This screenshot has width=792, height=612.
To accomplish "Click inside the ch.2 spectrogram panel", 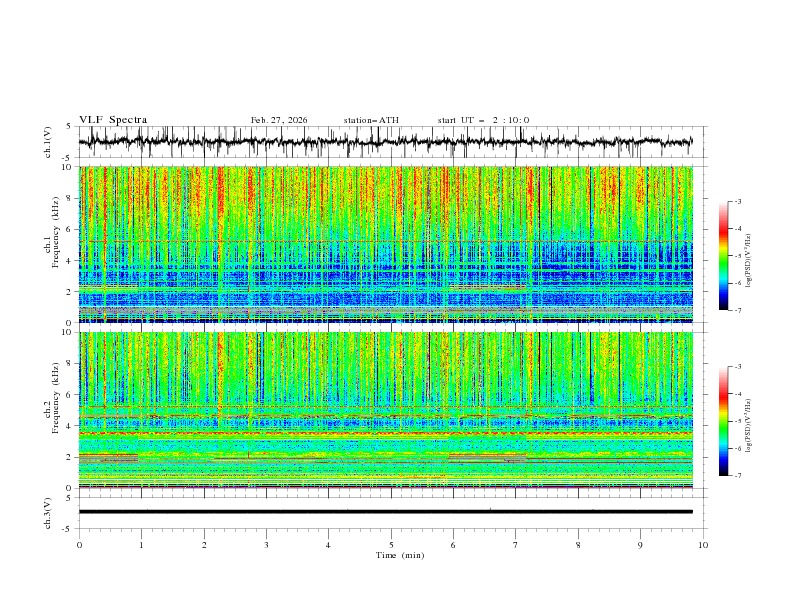I will 385,410.
